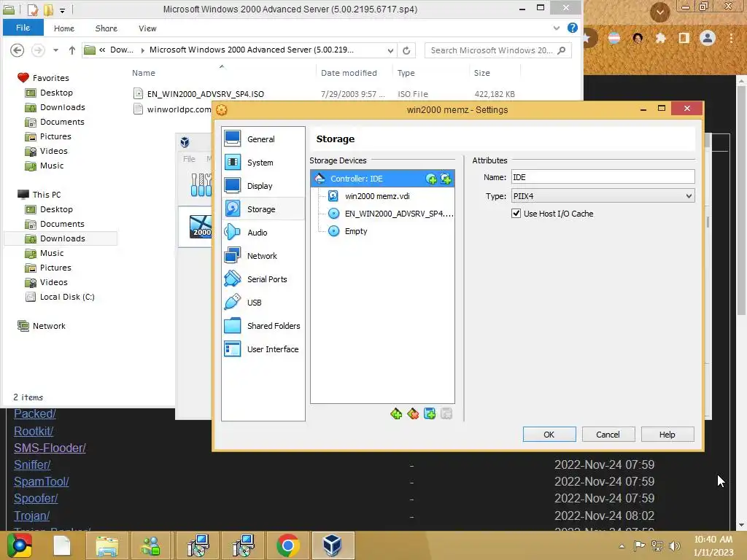Confirm settings with OK button

click(549, 435)
